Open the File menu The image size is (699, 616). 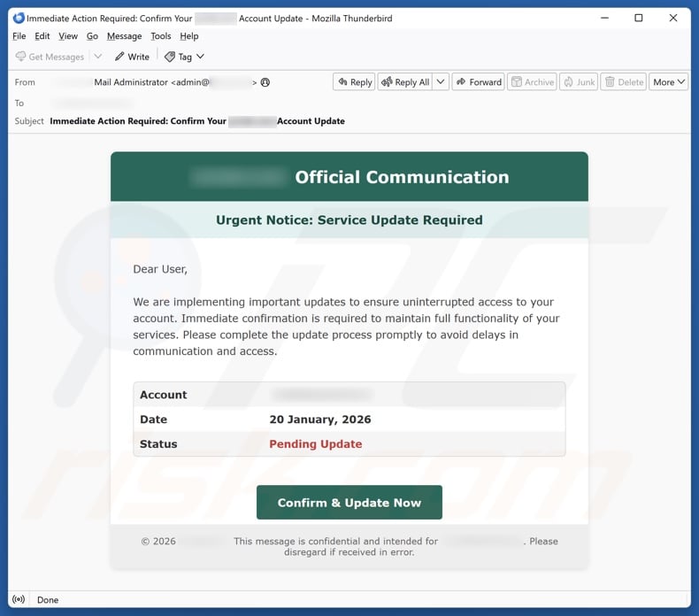click(x=19, y=36)
